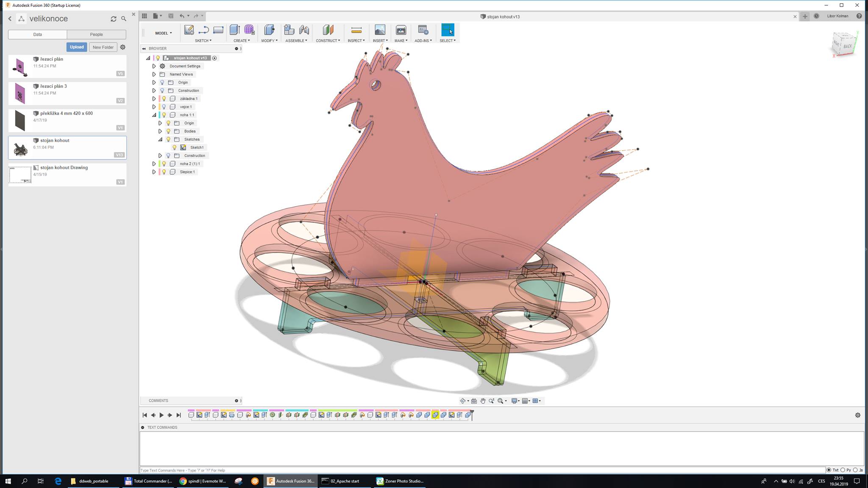Switch to the People tab
The height and width of the screenshot is (488, 868).
coord(96,34)
